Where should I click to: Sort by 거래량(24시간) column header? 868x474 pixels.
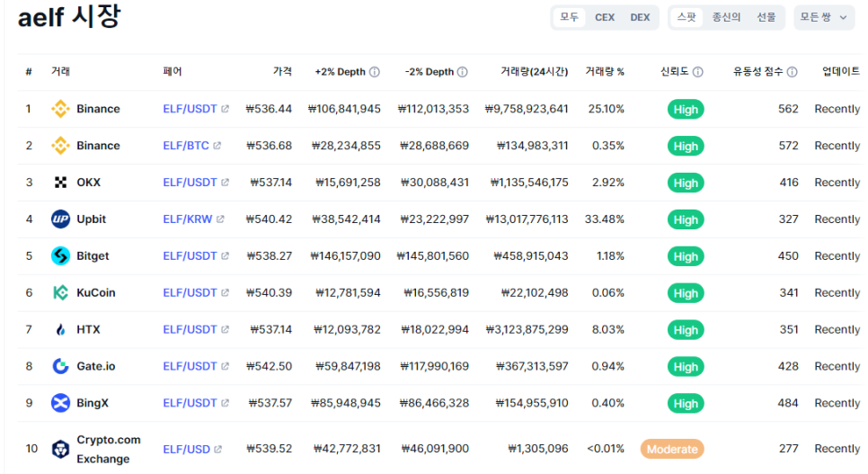click(x=535, y=72)
